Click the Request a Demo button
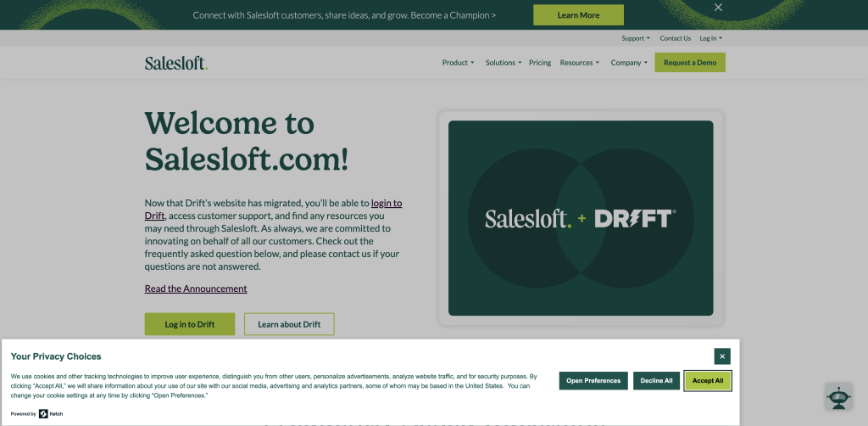 690,63
